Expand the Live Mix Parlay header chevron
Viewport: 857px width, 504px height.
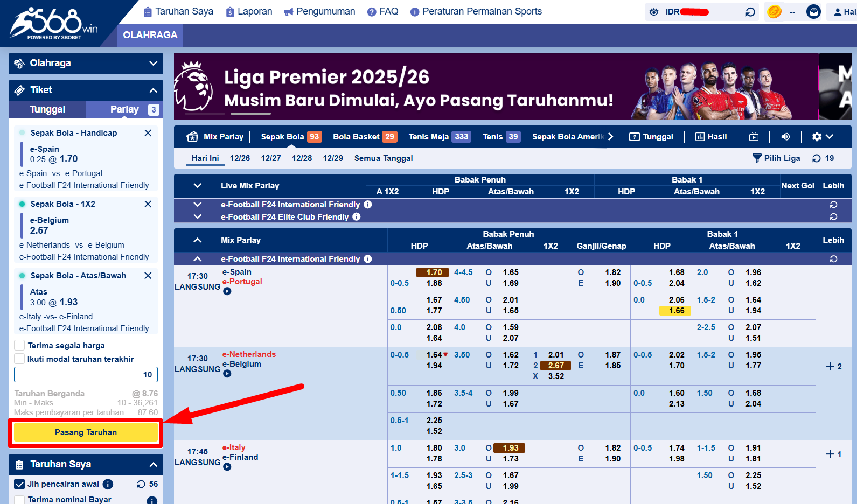click(198, 186)
